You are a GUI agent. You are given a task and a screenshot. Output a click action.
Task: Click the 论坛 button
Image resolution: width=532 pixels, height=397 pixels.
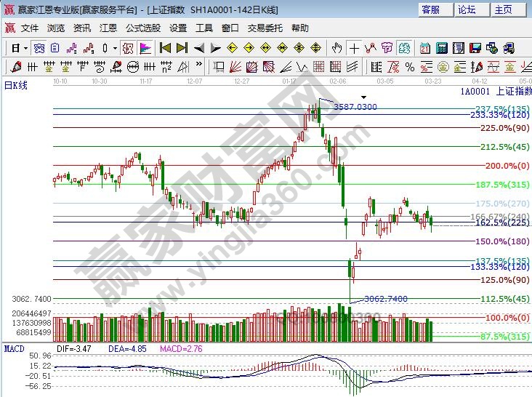tap(467, 9)
